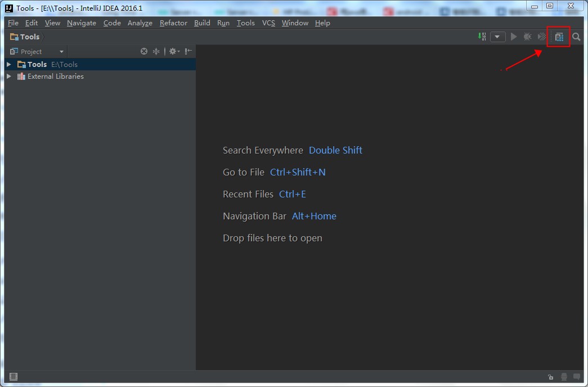
Task: Open the Project view selector dropdown
Action: (37, 51)
